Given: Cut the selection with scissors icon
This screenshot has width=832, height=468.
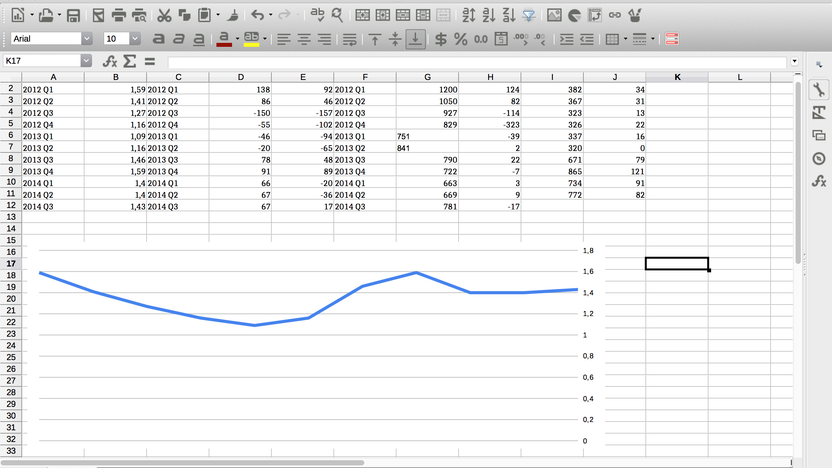Looking at the screenshot, I should [x=164, y=15].
